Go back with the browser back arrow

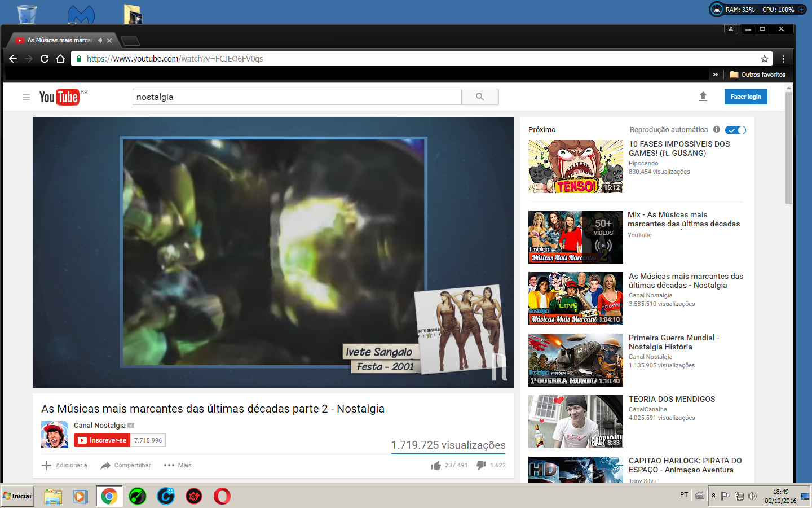(13, 59)
